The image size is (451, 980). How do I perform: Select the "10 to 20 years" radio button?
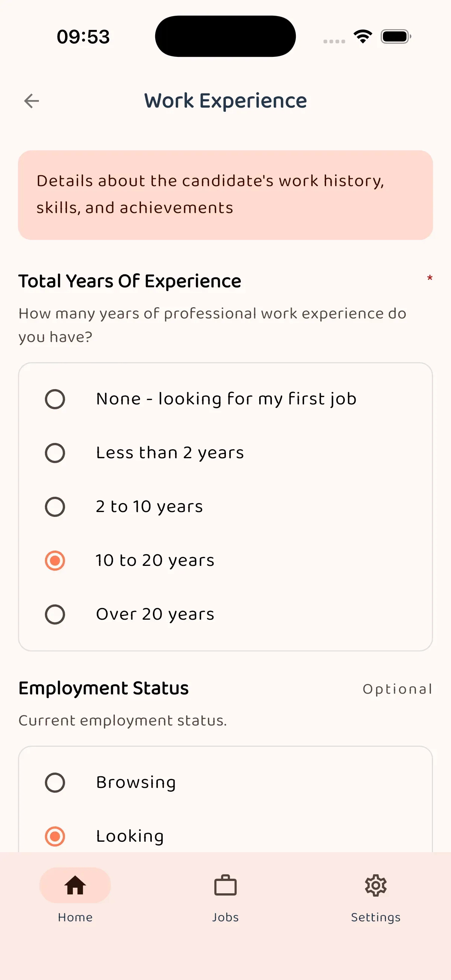pyautogui.click(x=55, y=561)
